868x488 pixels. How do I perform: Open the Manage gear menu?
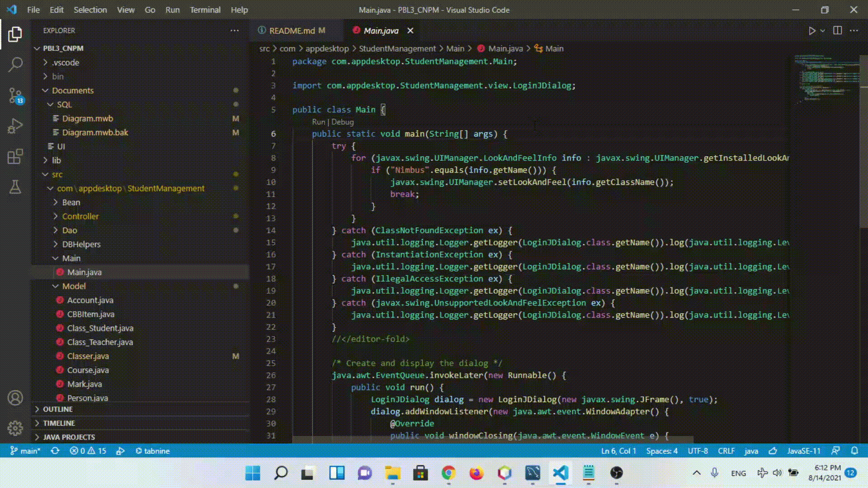pyautogui.click(x=15, y=428)
